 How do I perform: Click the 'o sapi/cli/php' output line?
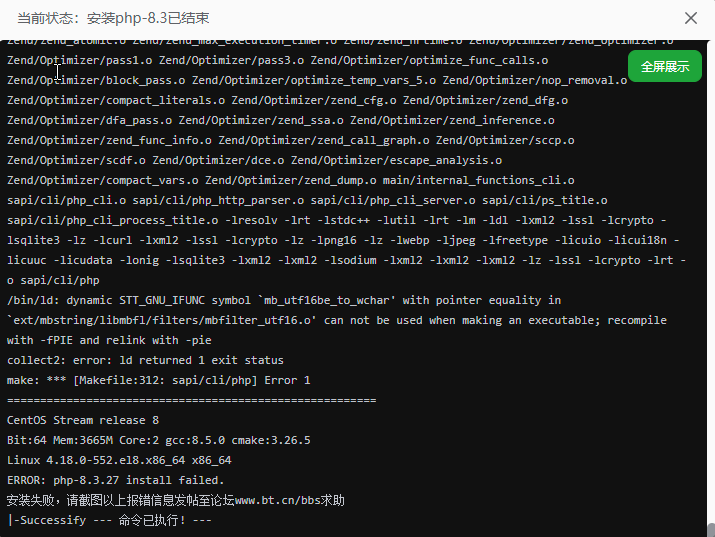coord(53,280)
